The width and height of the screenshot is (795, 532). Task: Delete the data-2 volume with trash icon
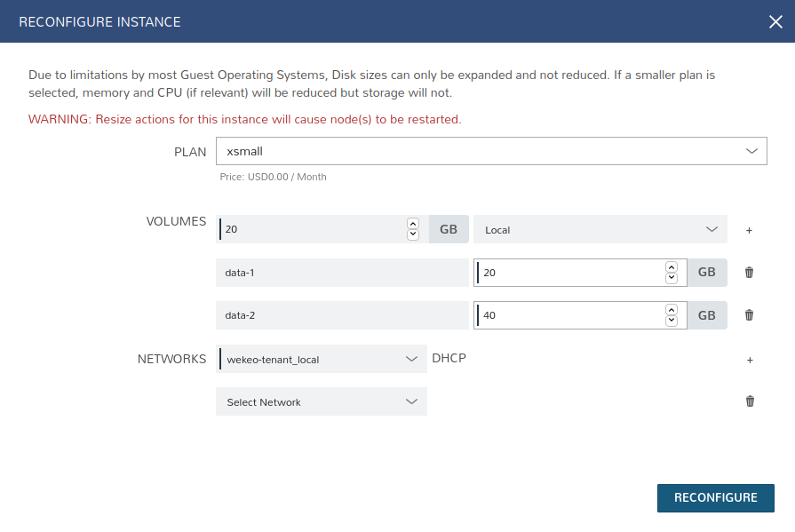tap(749, 315)
